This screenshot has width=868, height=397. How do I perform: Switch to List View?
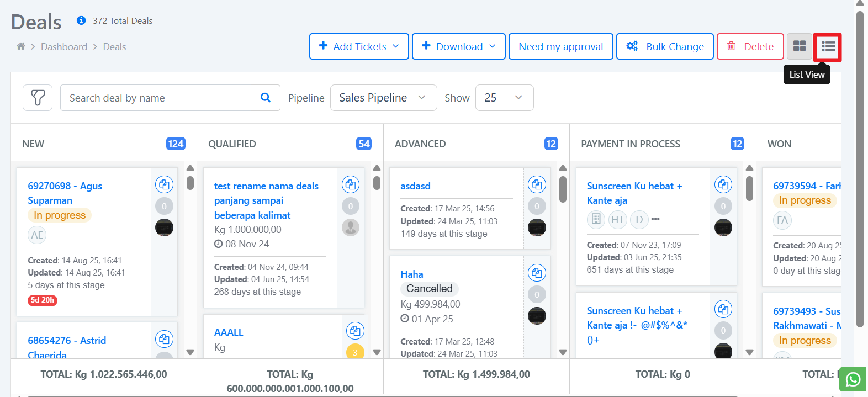click(827, 46)
